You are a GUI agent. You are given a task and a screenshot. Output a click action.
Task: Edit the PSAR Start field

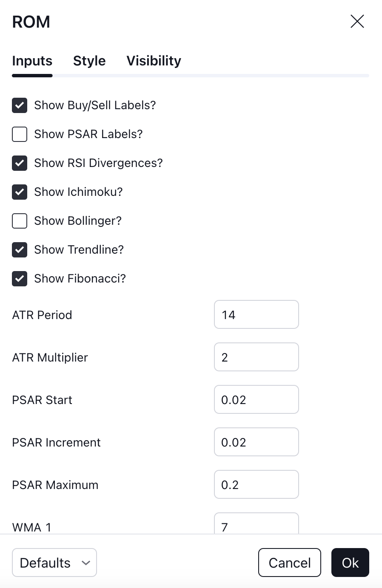point(257,399)
